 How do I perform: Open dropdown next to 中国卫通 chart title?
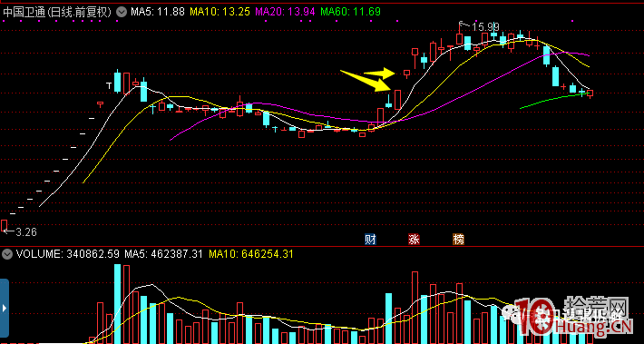pyautogui.click(x=121, y=13)
